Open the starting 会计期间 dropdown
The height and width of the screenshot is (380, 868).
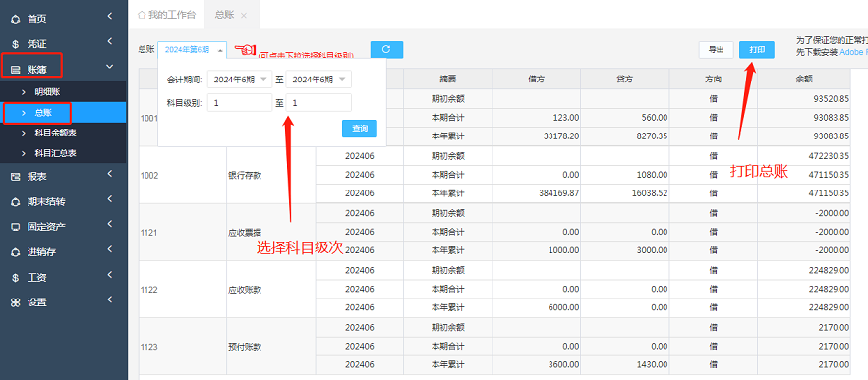(x=240, y=80)
